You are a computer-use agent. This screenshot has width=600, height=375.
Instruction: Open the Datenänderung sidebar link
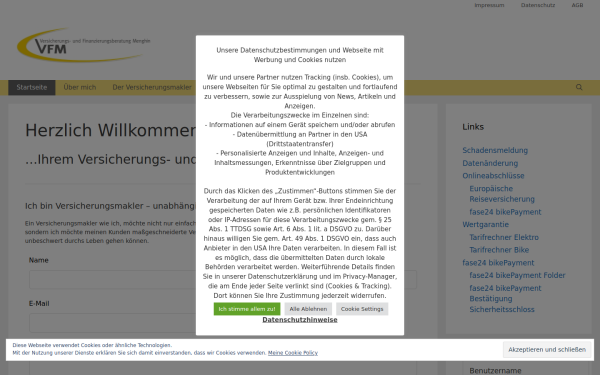coord(490,163)
